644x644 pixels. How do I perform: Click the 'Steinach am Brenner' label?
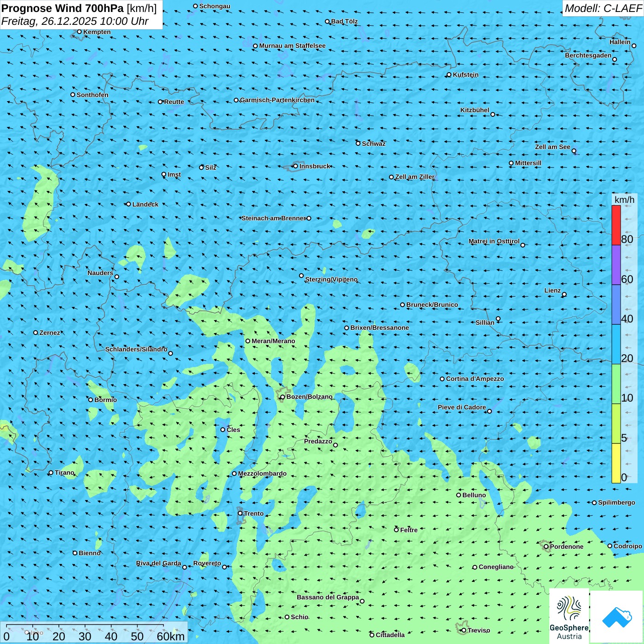274,218
